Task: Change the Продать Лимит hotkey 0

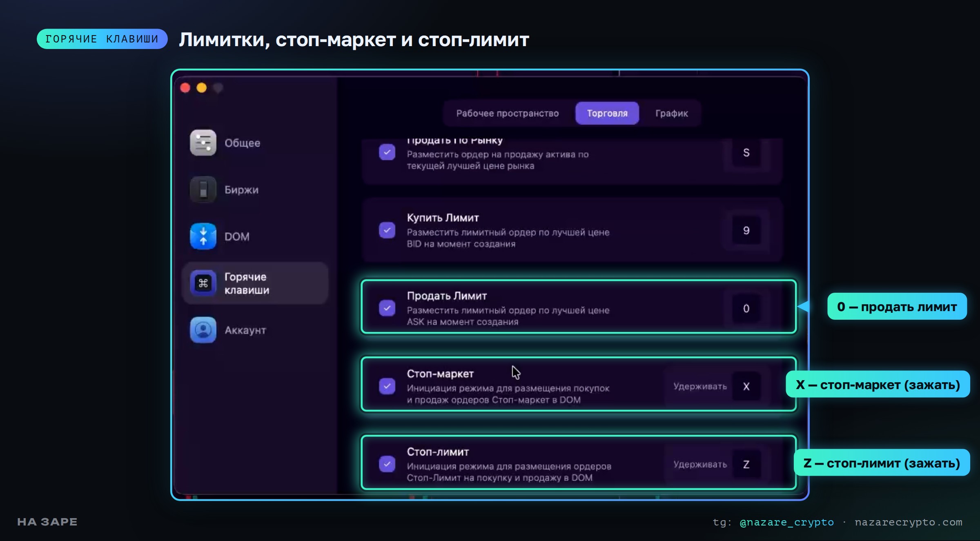Action: 746,309
